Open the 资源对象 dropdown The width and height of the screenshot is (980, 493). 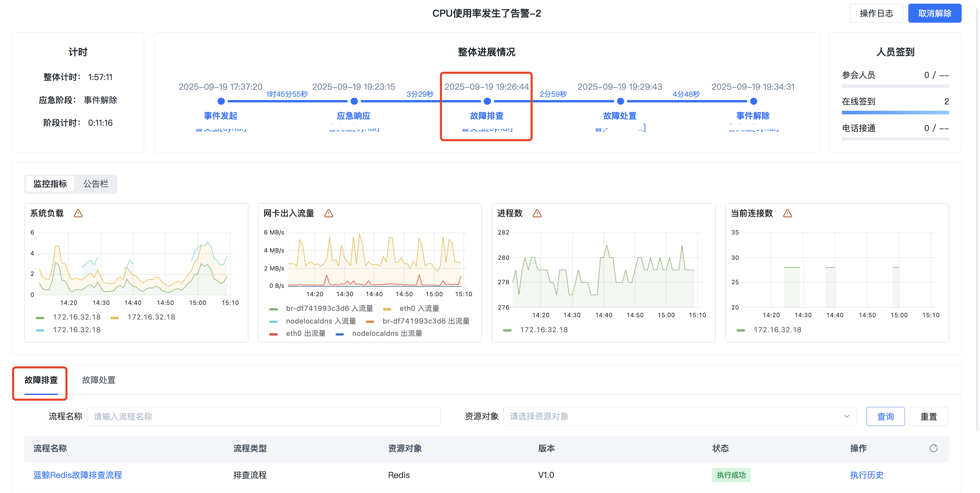pyautogui.click(x=679, y=416)
